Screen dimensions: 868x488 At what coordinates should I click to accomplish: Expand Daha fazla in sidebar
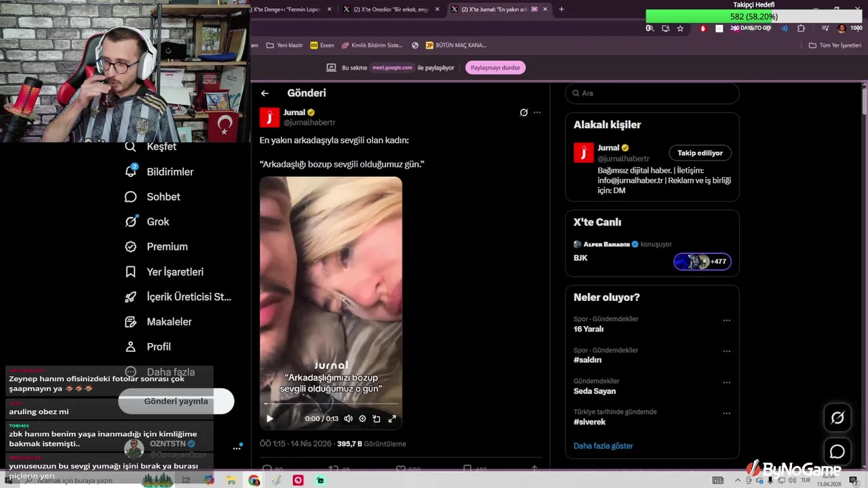(x=160, y=372)
